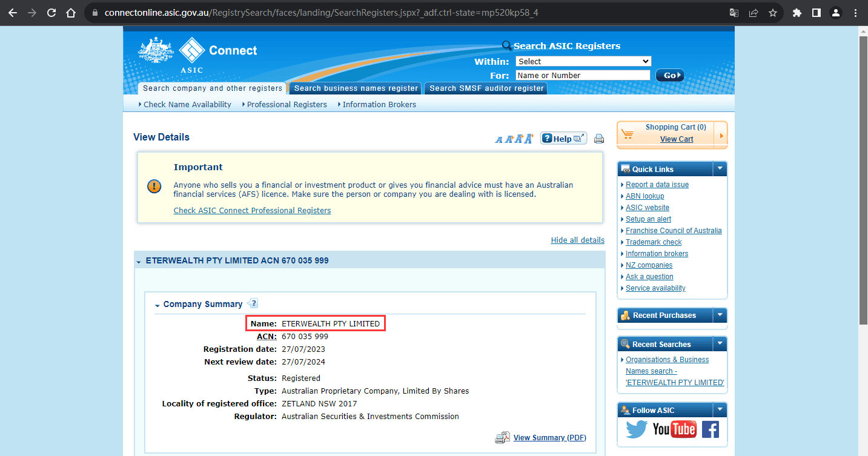Expand the Recent Purchases panel
This screenshot has height=456, width=868.
(720, 315)
